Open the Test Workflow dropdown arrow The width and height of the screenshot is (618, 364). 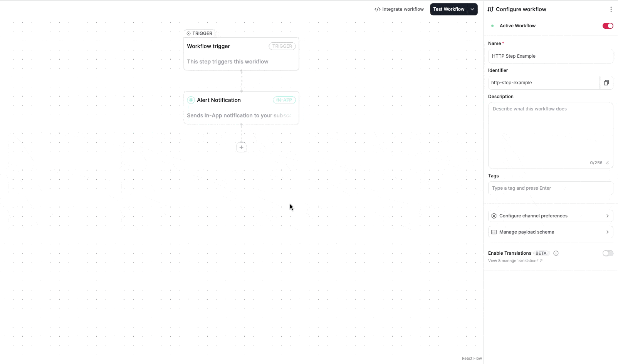472,9
